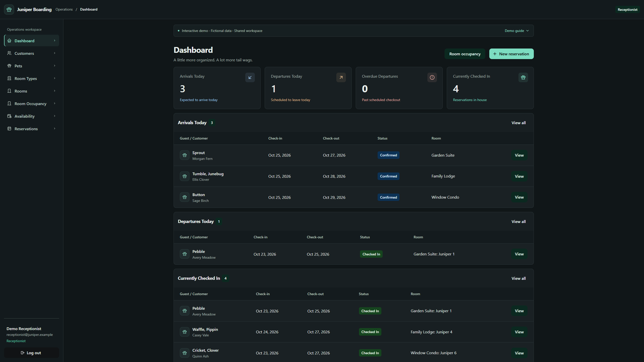The width and height of the screenshot is (644, 362).
Task: Click the Family Lodge: Juniper 4 room text
Action: pyautogui.click(x=431, y=332)
